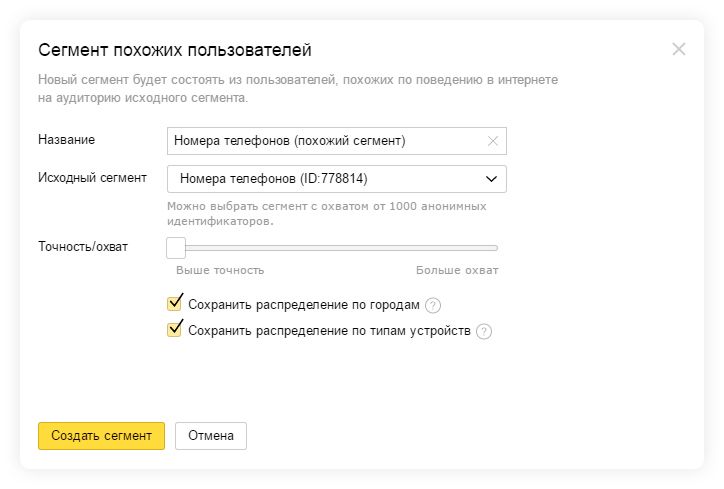The height and width of the screenshot is (489, 724).
Task: Click the "Точность/охват" field label
Action: pos(83,246)
